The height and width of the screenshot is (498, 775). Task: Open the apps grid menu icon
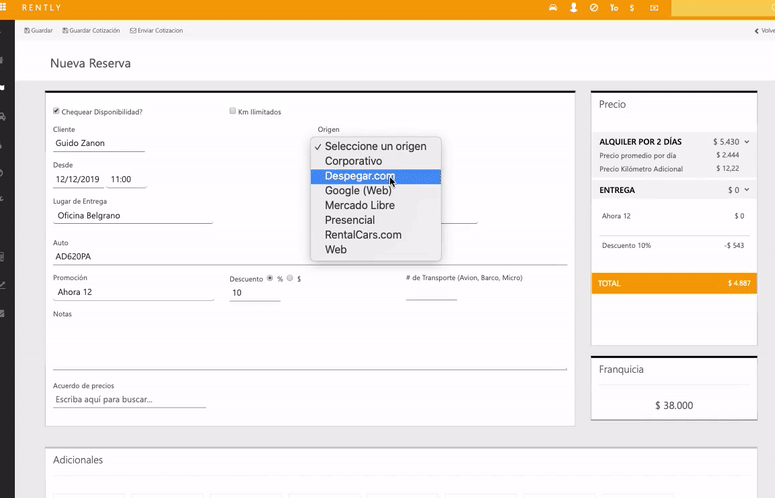(5, 7)
